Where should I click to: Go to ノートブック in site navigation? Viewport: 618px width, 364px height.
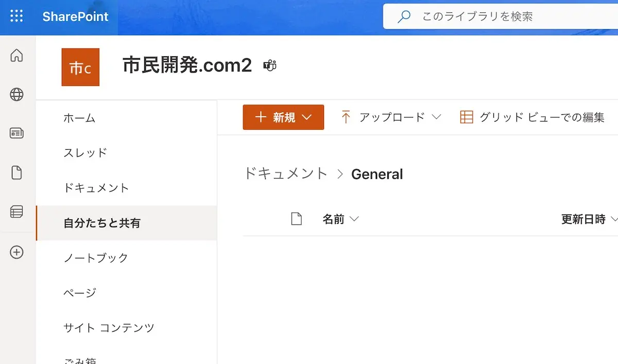click(x=95, y=258)
